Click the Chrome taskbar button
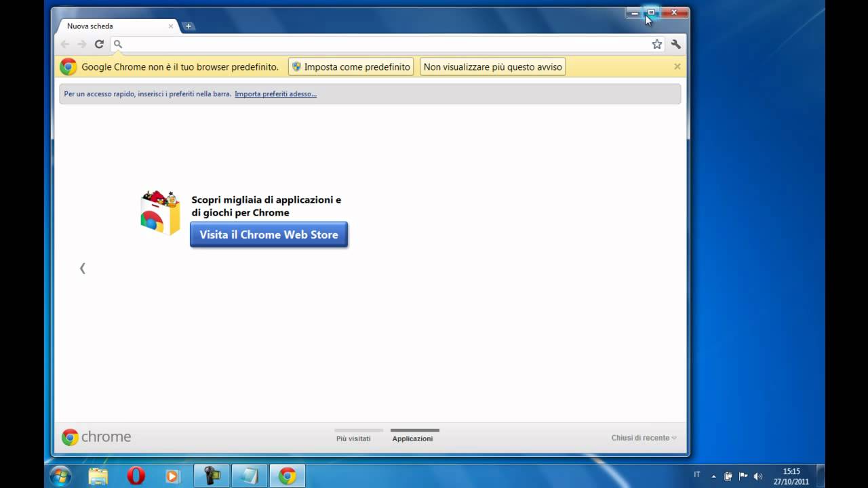Image resolution: width=868 pixels, height=488 pixels. (288, 476)
